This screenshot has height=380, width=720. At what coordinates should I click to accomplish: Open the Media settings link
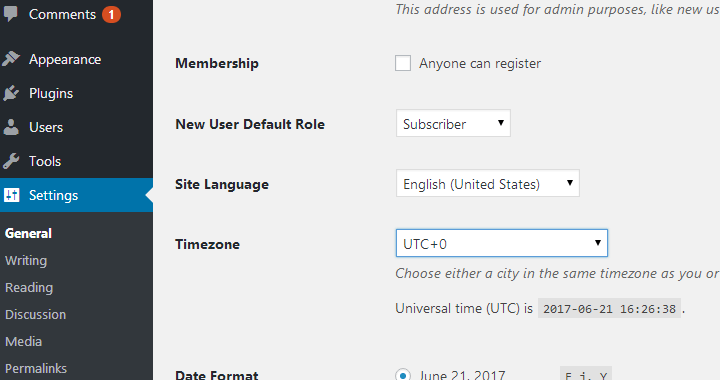pyautogui.click(x=23, y=341)
